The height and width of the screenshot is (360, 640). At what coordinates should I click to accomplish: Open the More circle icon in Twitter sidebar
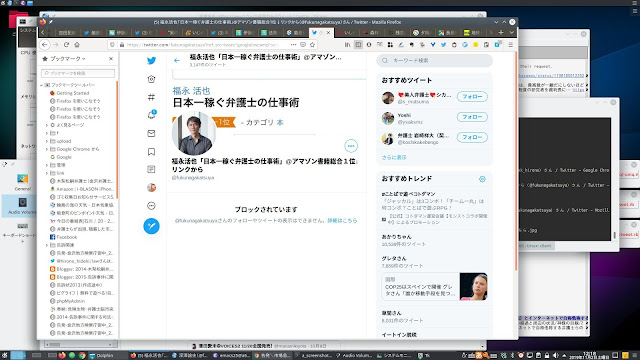(151, 206)
